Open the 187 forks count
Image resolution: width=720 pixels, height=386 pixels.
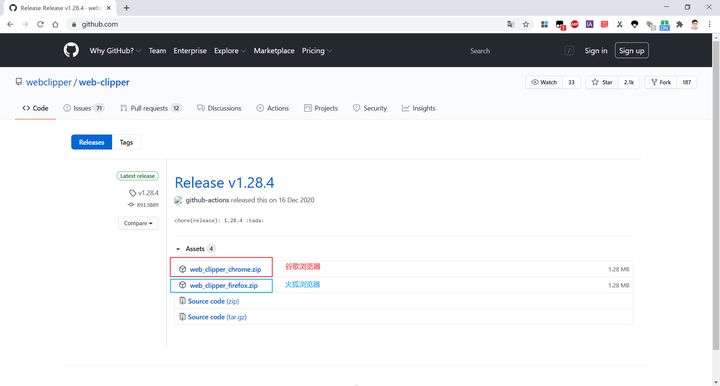click(686, 82)
